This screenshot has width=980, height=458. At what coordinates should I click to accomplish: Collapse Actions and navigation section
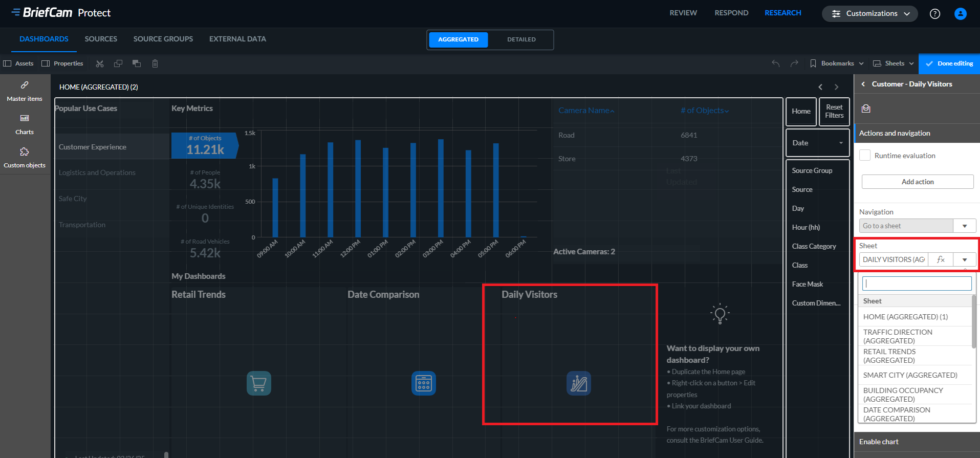click(x=917, y=133)
